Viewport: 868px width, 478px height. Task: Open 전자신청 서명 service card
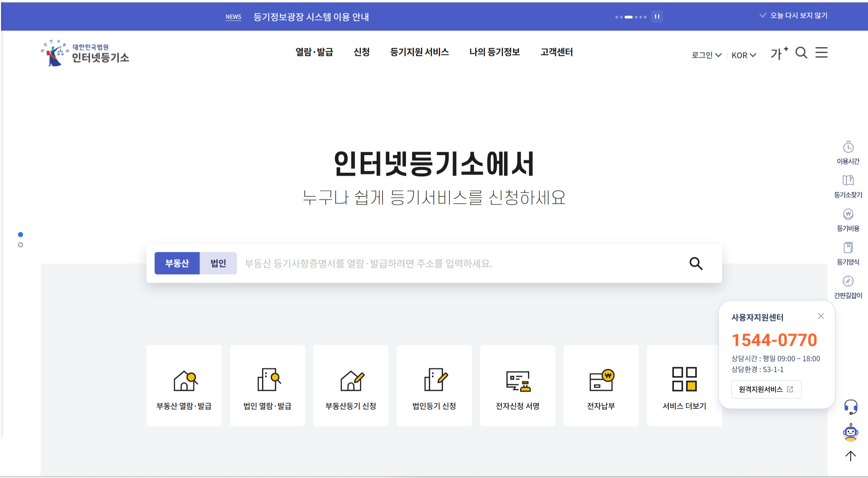pos(518,385)
